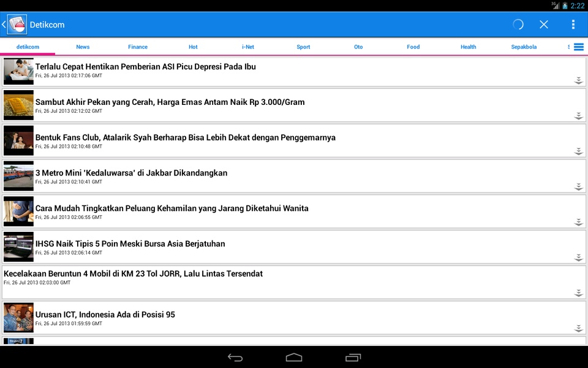Switch to the Finance tab

pos(138,47)
